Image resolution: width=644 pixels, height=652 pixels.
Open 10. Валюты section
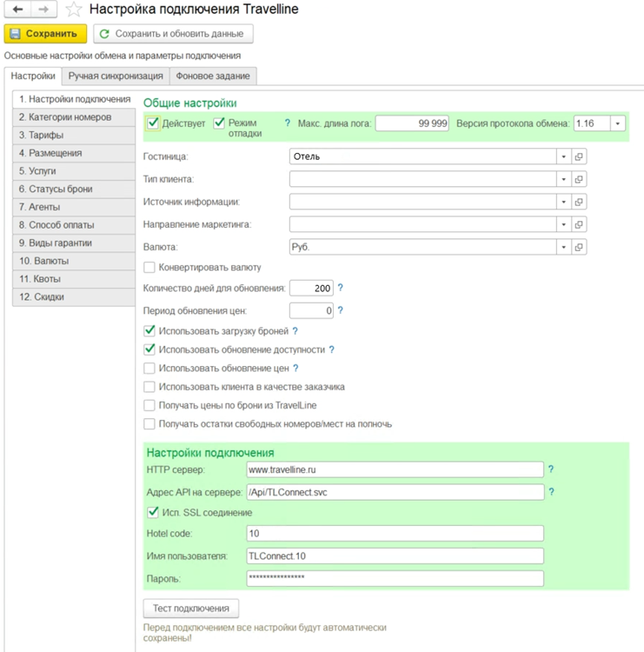point(74,261)
